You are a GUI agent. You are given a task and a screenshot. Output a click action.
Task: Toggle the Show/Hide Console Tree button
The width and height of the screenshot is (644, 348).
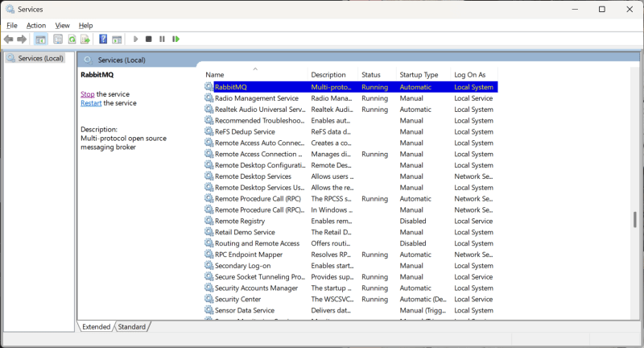click(40, 39)
